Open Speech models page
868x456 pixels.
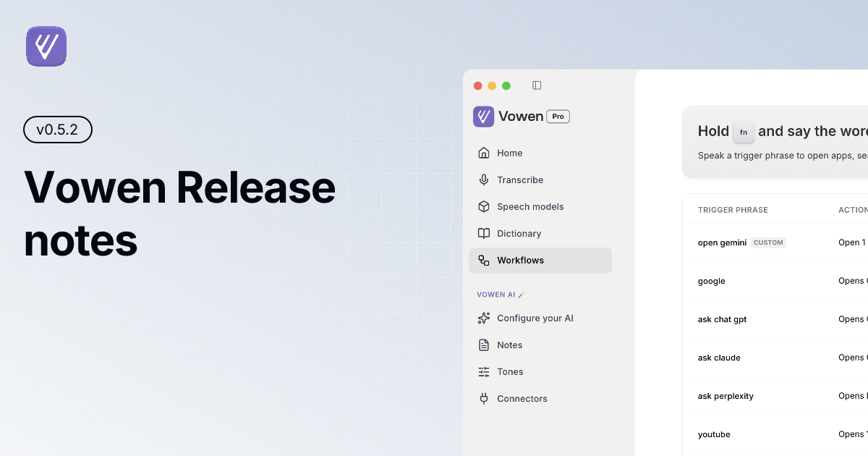pyautogui.click(x=540, y=207)
